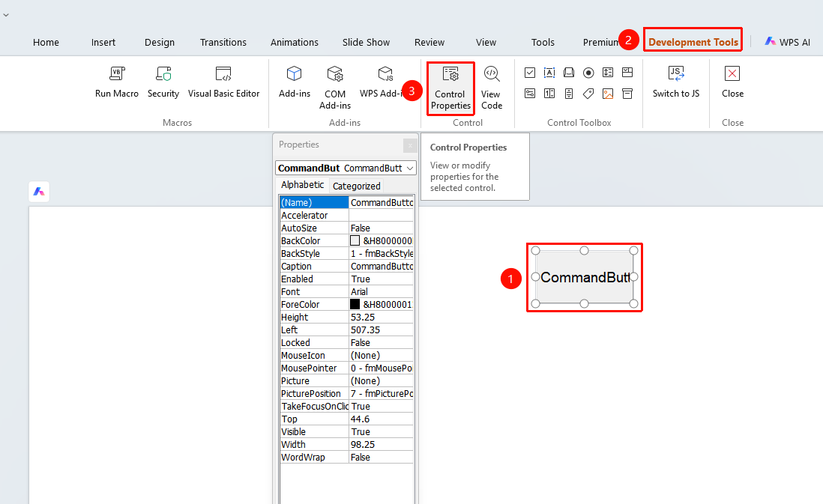
Task: Open More Controls in the Control Toolbox
Action: 627,94
